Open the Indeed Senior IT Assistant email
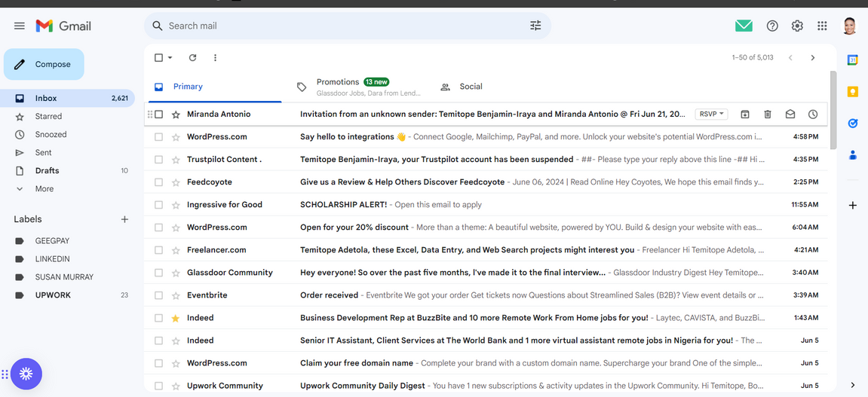868x397 pixels. pos(487,341)
